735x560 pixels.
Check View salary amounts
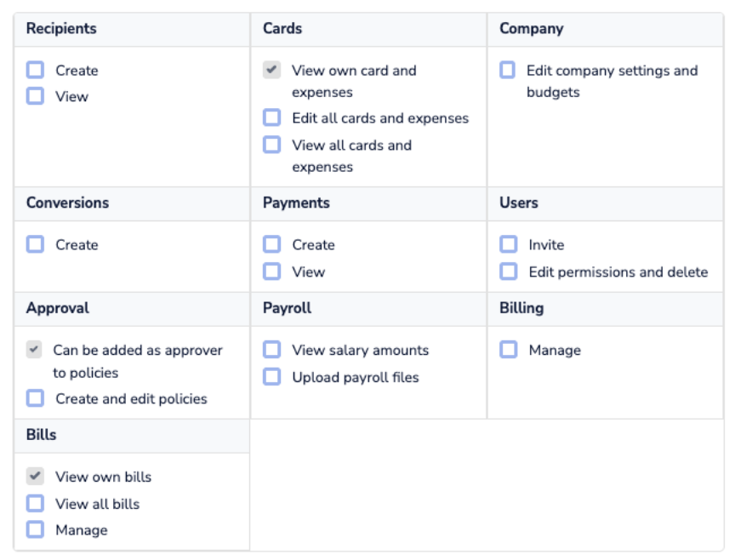[x=271, y=350]
